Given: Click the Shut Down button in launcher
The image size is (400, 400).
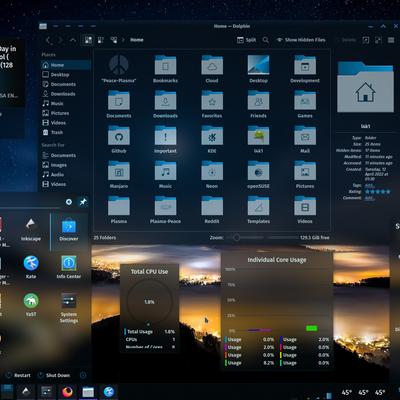Looking at the screenshot, I should click(54, 375).
